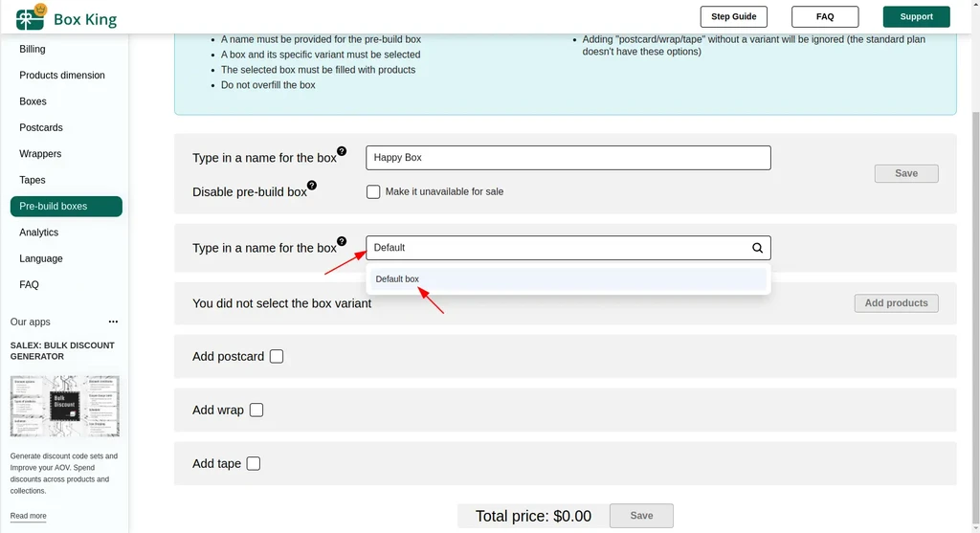The width and height of the screenshot is (980, 533).
Task: Follow the Read more link
Action: point(28,516)
